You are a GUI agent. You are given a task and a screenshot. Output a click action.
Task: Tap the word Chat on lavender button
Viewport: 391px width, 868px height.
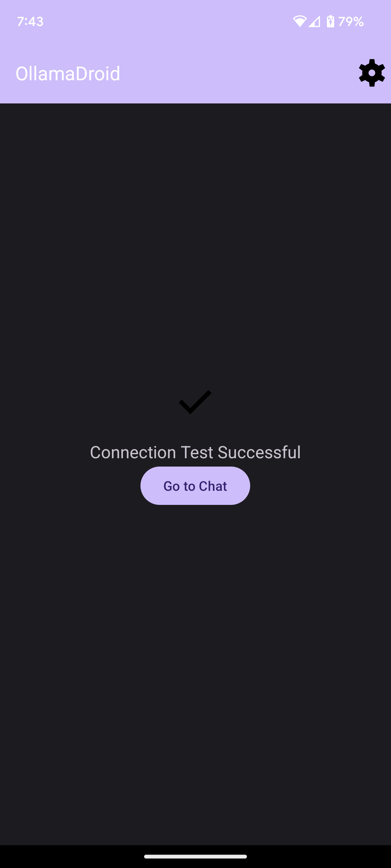[x=213, y=486]
